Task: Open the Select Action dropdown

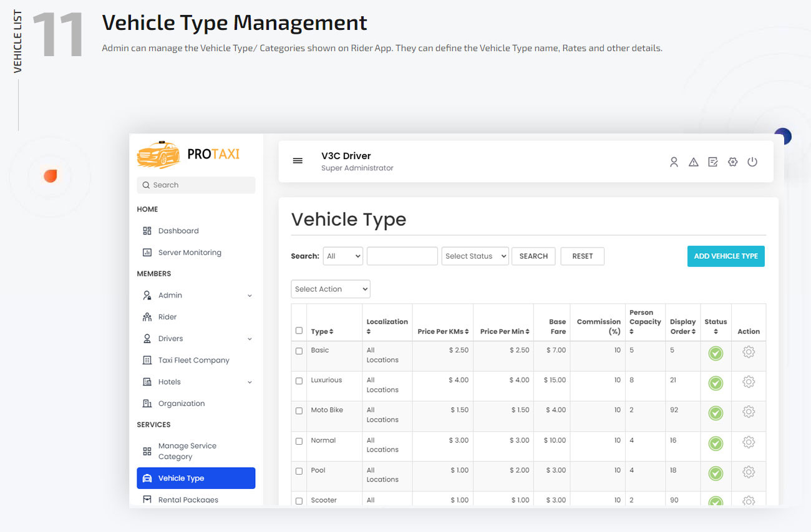Action: 330,289
